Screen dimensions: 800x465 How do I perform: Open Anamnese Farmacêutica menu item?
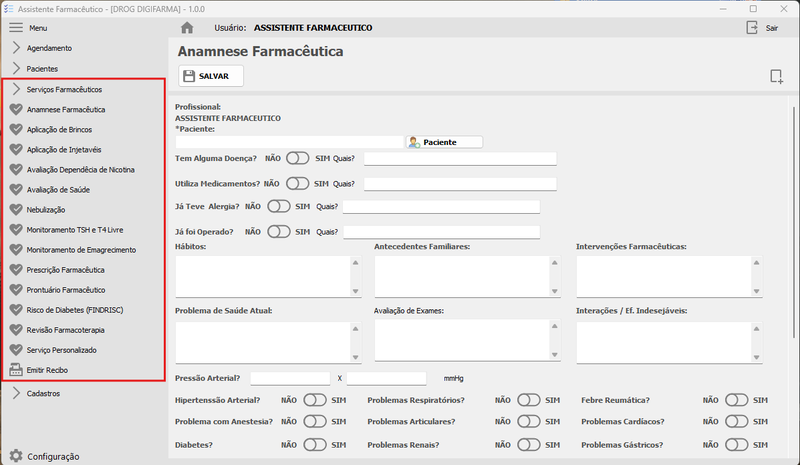pos(66,109)
